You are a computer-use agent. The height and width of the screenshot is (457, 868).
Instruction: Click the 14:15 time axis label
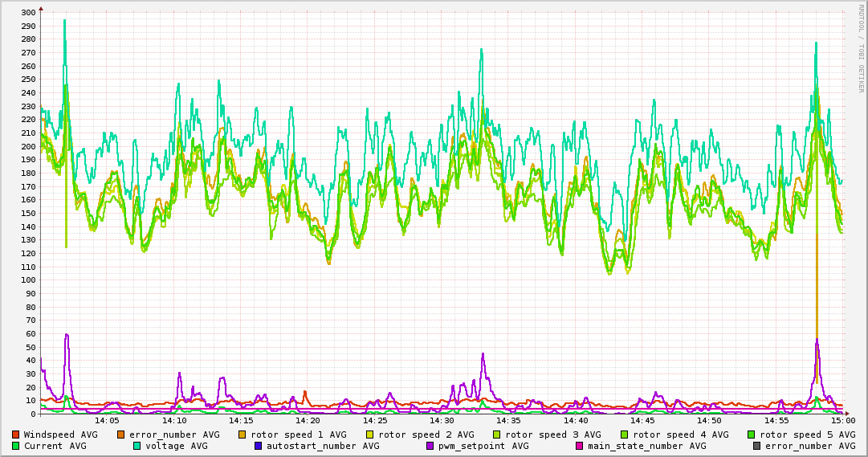[x=242, y=421]
